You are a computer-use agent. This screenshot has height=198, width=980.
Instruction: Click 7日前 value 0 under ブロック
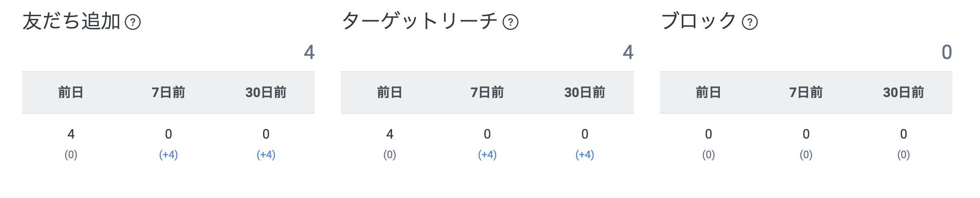pyautogui.click(x=806, y=134)
